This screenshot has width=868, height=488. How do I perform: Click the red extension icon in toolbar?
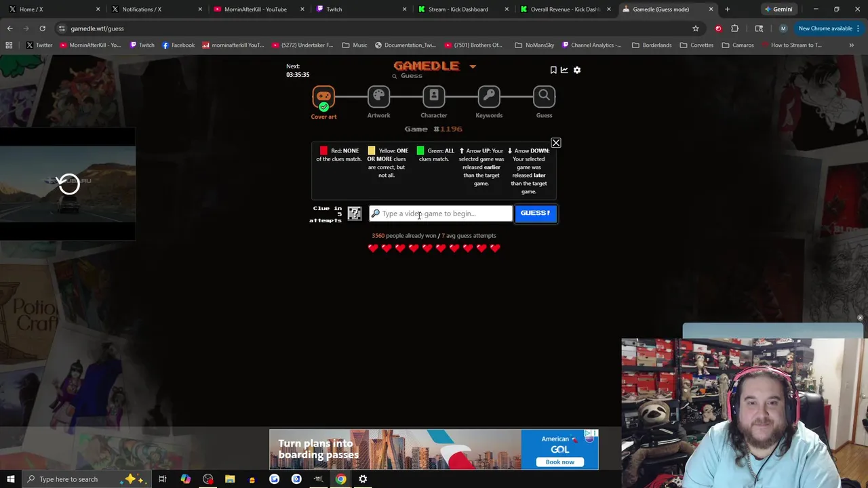coord(718,28)
